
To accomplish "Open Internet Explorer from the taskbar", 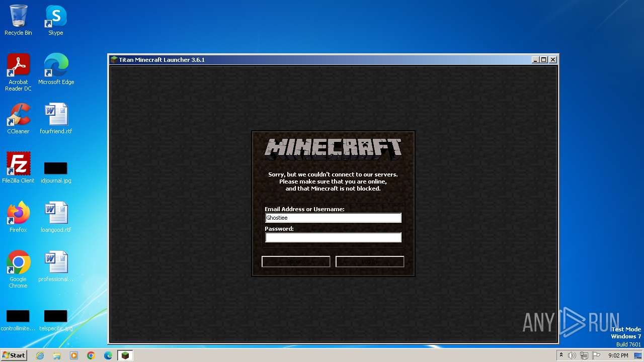I will (40, 355).
